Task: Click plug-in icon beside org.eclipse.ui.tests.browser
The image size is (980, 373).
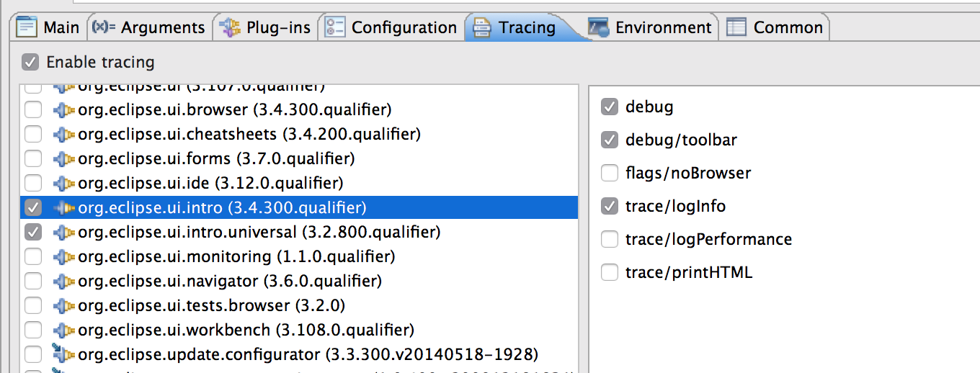Action: pos(64,307)
